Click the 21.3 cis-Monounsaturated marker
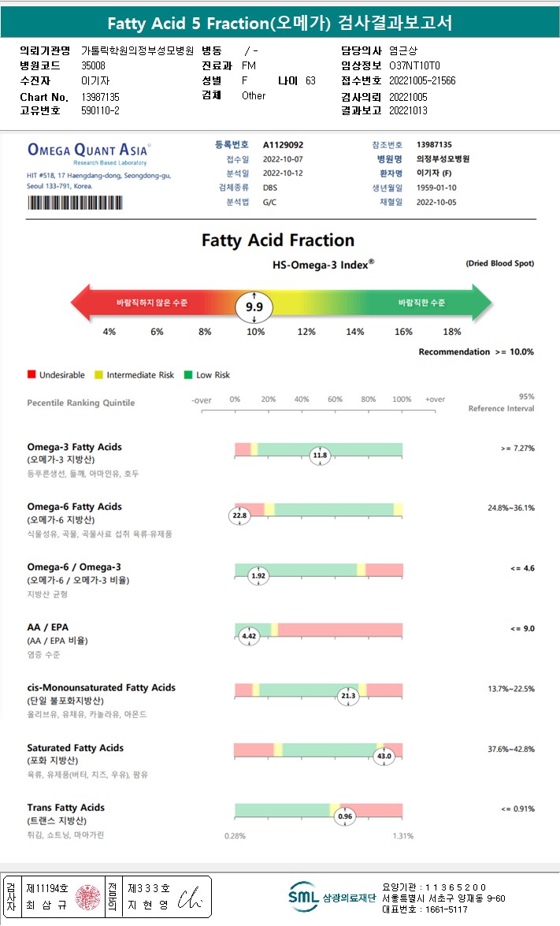 348,696
